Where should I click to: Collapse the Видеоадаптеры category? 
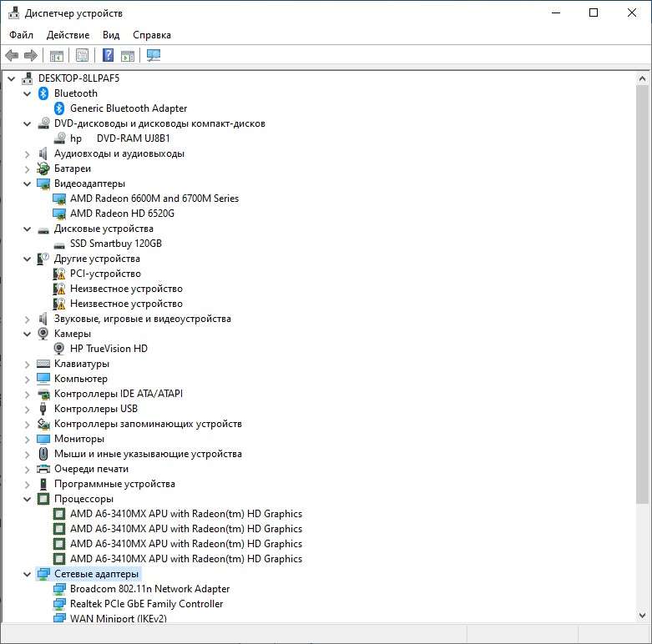point(28,184)
